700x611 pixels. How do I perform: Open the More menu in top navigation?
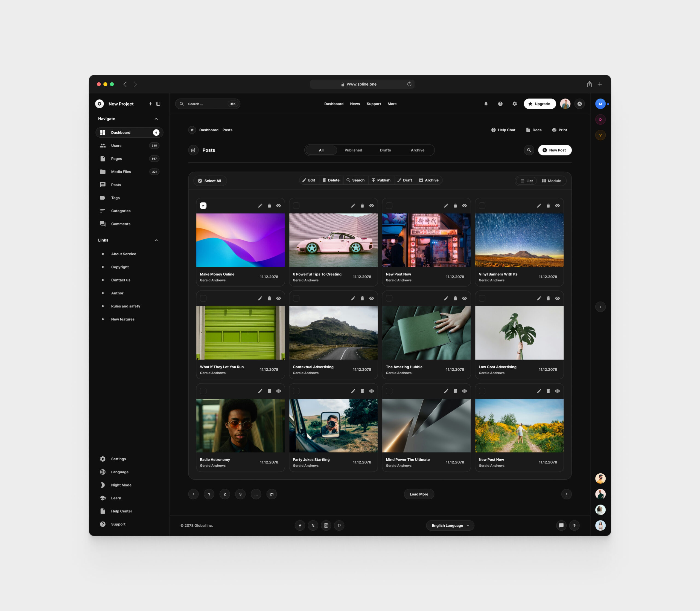[392, 104]
